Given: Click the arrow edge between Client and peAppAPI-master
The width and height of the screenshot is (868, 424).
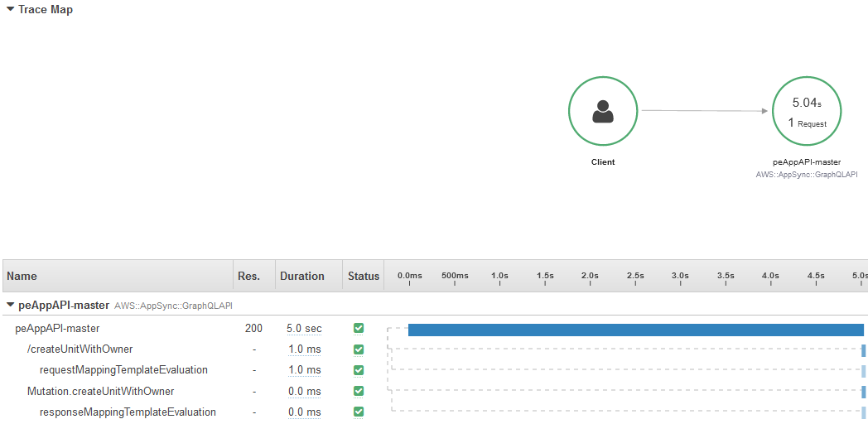Looking at the screenshot, I should pyautogui.click(x=705, y=111).
